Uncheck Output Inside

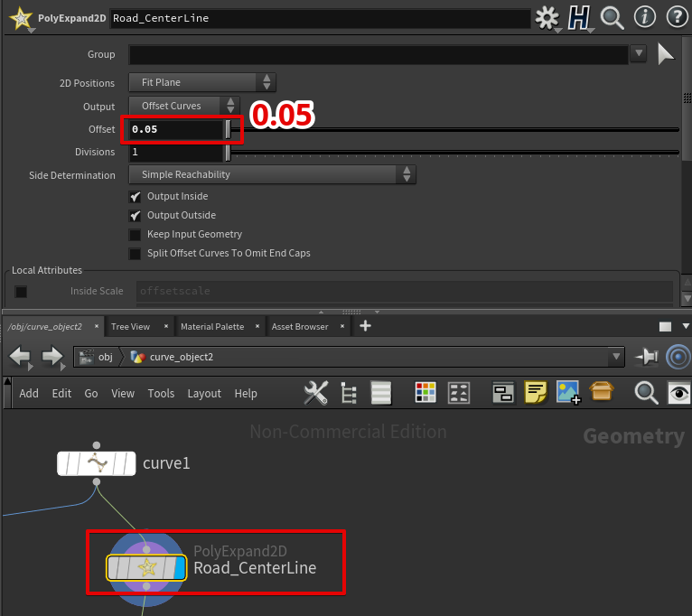(x=135, y=196)
